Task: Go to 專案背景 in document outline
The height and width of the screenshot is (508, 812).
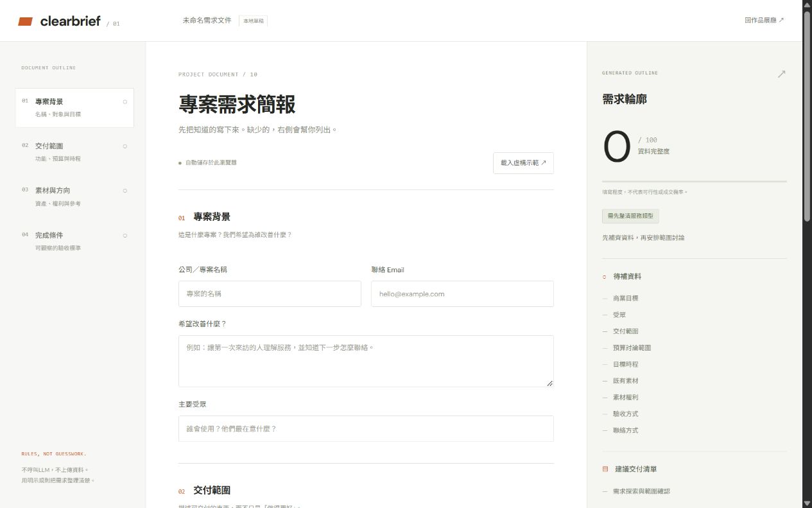Action: tap(74, 108)
